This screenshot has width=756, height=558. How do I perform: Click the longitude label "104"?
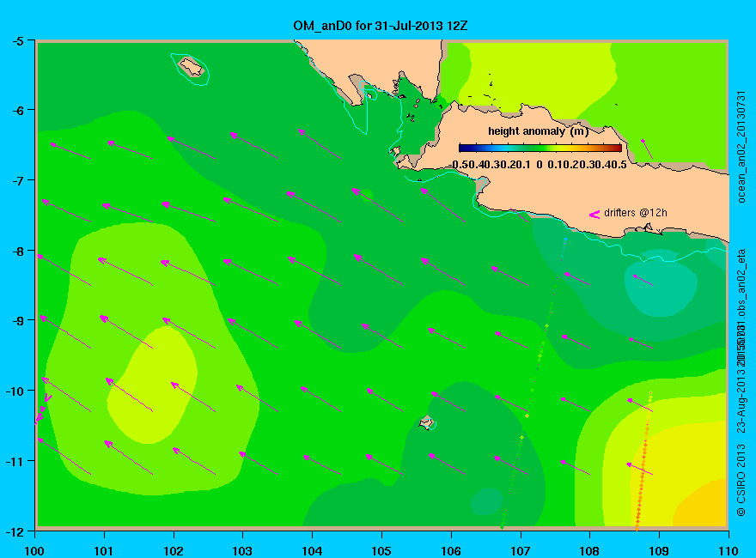click(312, 551)
